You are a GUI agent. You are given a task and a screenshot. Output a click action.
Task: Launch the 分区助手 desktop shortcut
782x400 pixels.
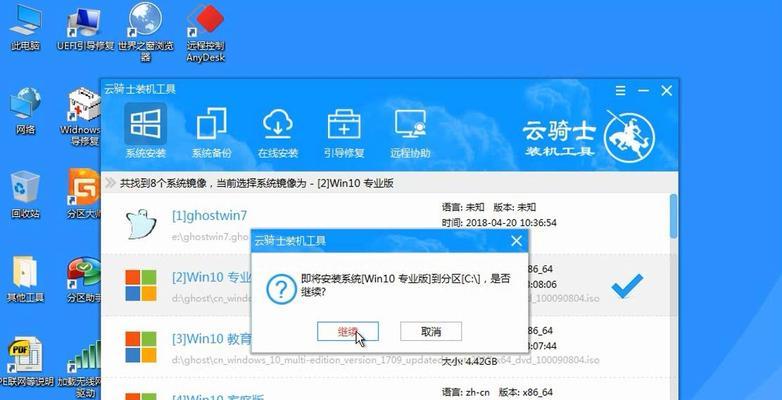click(x=84, y=279)
